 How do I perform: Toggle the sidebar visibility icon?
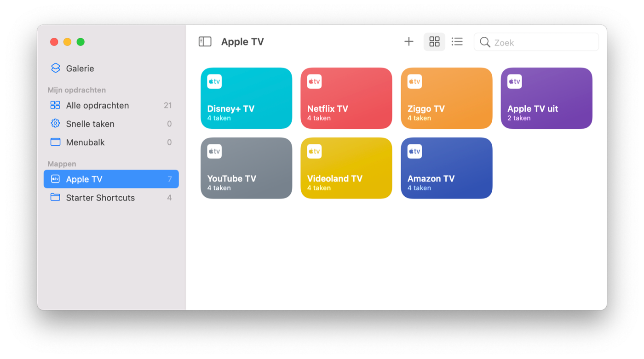click(x=205, y=42)
